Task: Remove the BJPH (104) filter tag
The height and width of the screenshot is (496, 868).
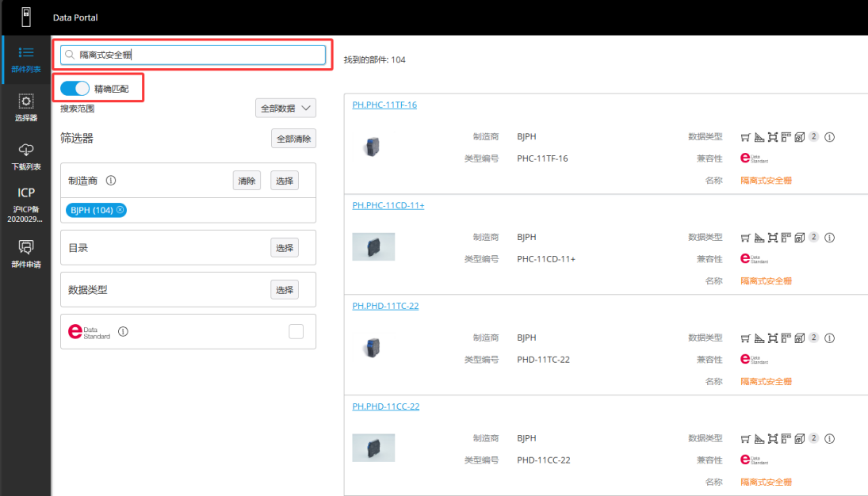Action: [120, 210]
